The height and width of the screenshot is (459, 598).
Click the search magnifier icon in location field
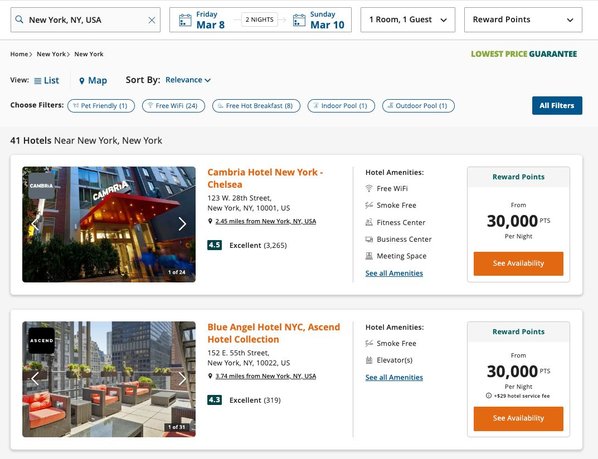click(19, 19)
